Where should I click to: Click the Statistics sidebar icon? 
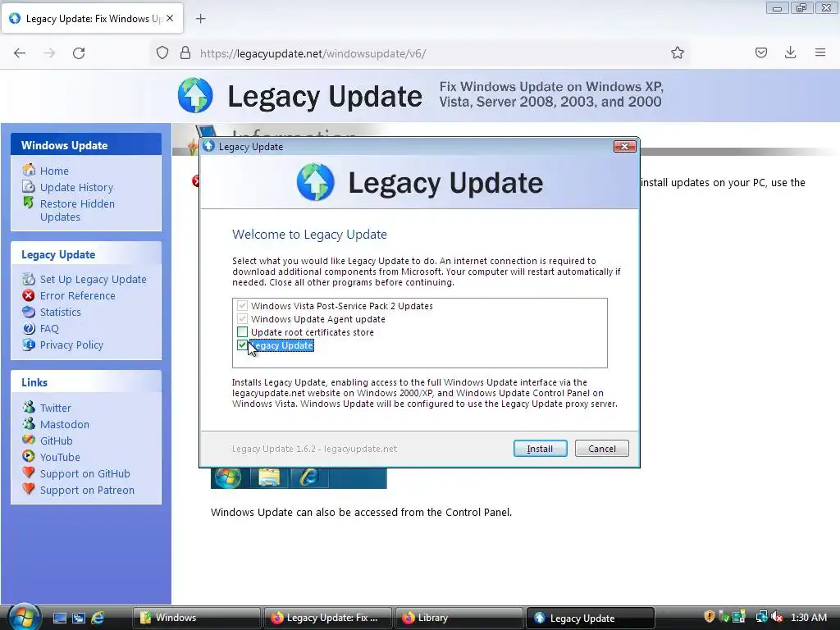[29, 312]
